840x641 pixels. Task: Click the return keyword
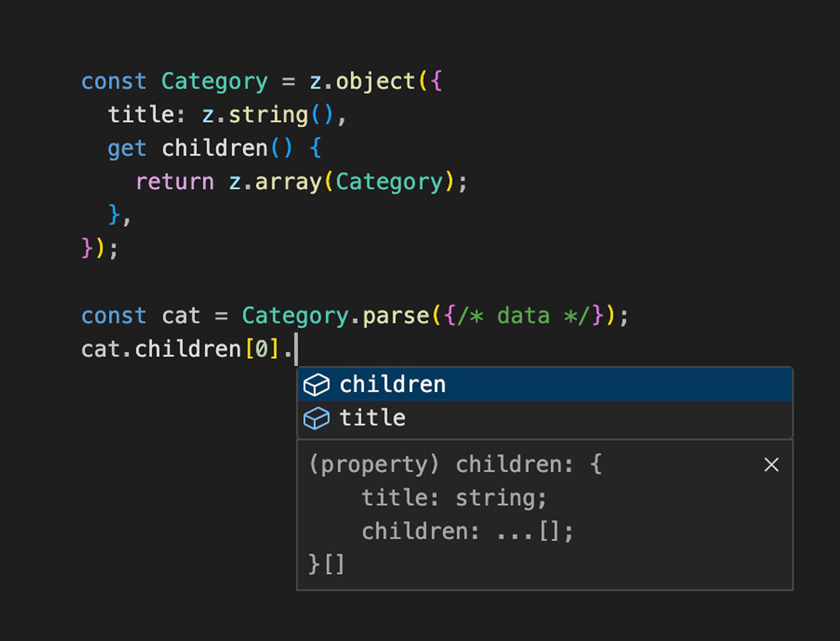point(175,182)
